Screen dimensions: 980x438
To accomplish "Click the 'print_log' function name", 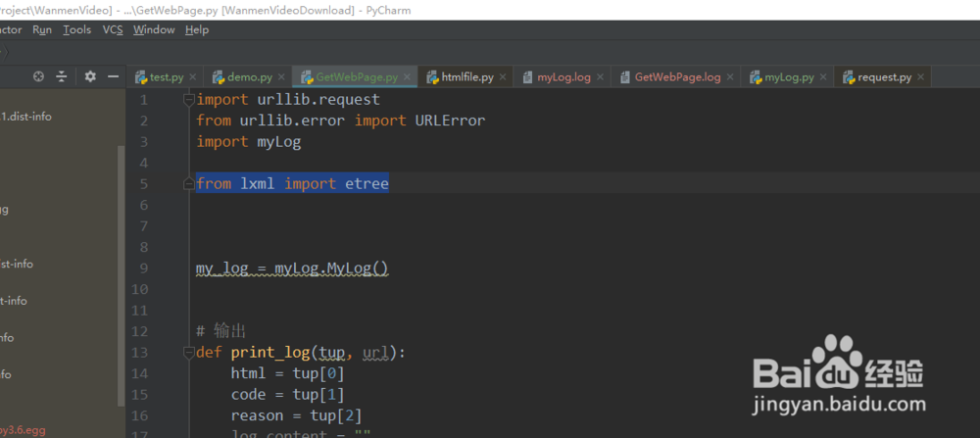I will click(270, 353).
